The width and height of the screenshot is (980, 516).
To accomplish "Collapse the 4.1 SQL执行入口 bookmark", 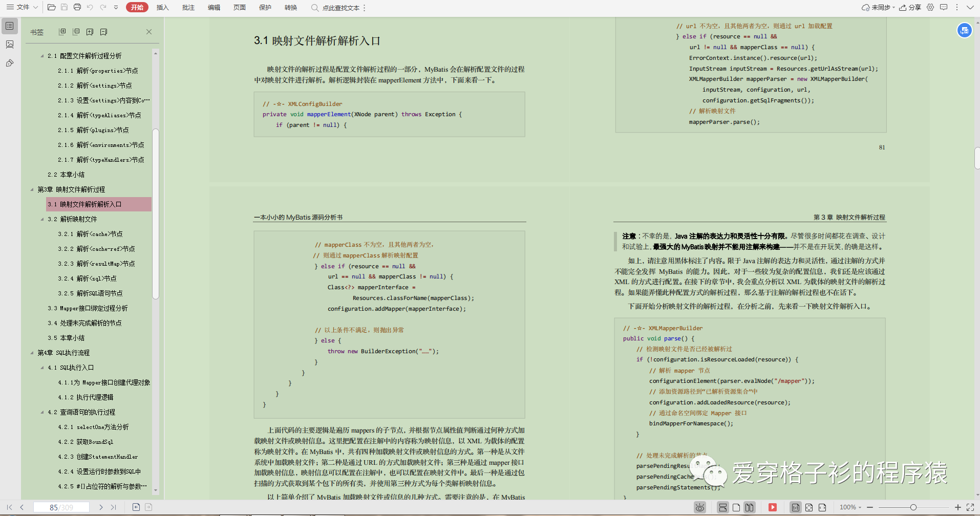I will (42, 368).
